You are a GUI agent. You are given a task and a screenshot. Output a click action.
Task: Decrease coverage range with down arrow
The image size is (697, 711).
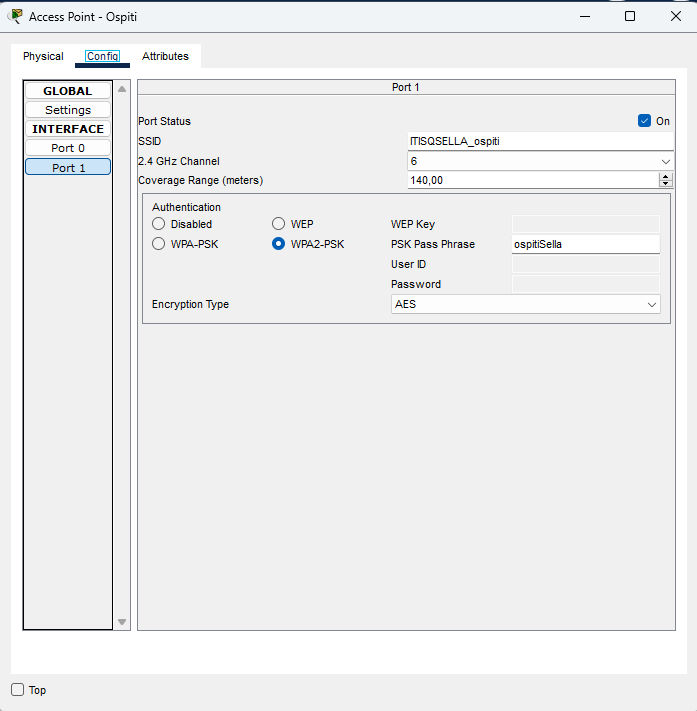click(x=666, y=184)
